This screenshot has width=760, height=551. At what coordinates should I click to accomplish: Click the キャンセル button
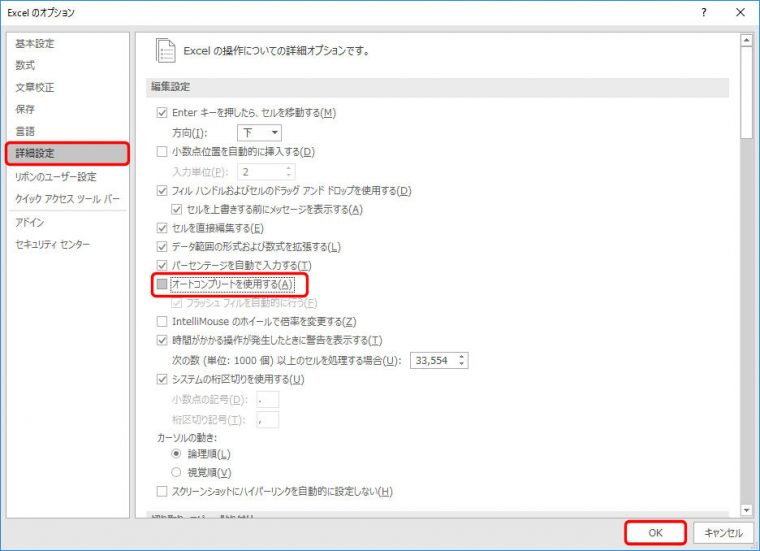(723, 533)
